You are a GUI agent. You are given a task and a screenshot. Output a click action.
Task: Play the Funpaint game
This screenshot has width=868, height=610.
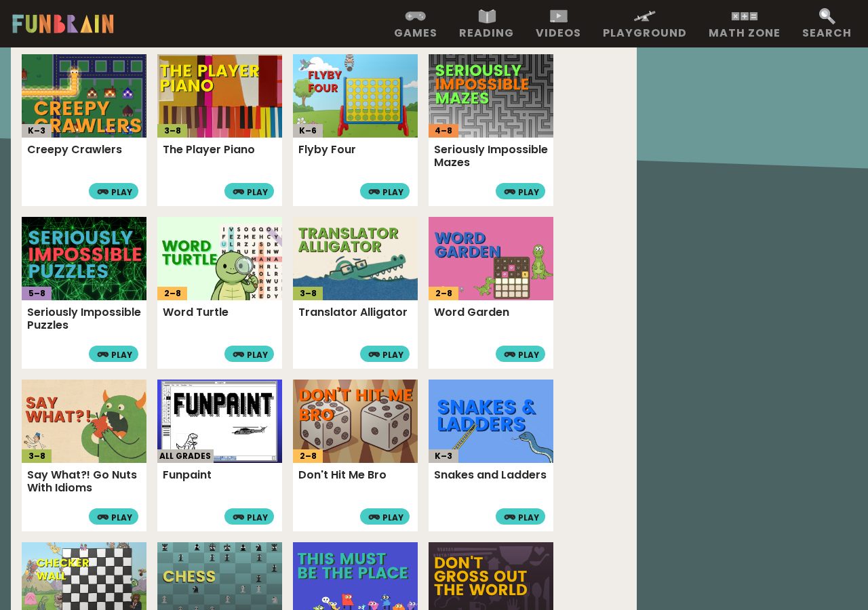249,516
